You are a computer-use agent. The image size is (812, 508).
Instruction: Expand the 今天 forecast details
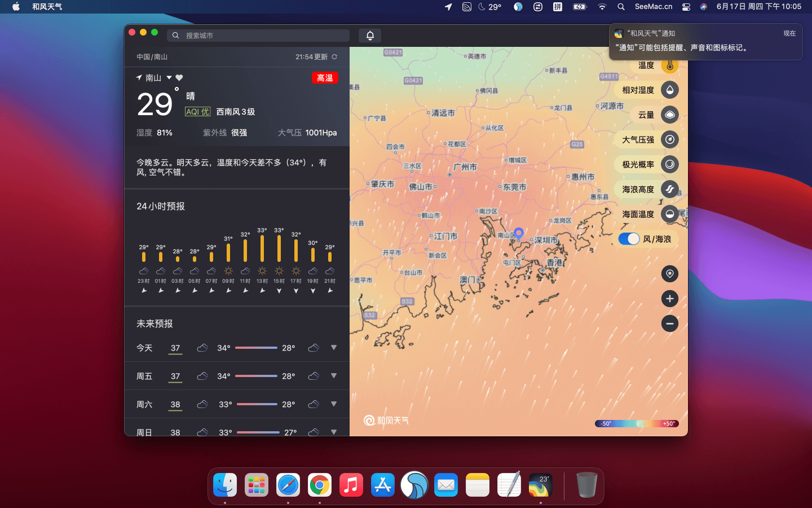pyautogui.click(x=334, y=348)
